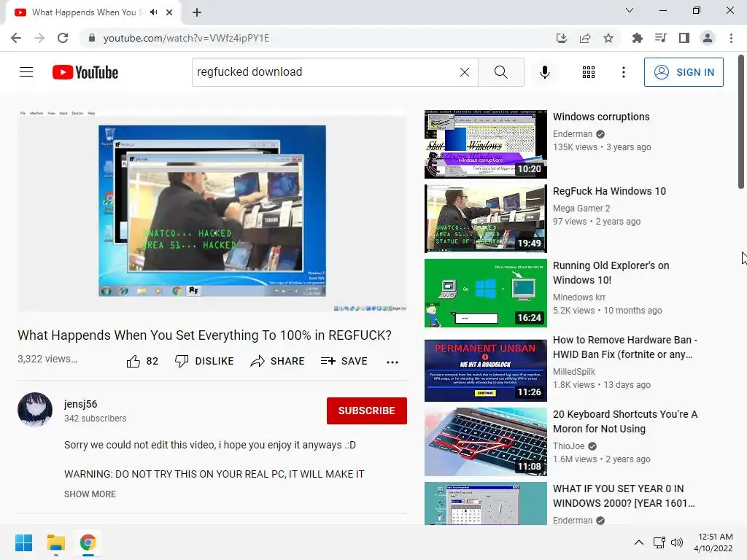Screen dimensions: 747x560
Task: Visit MilledSpilk channel name
Action: (x=574, y=371)
